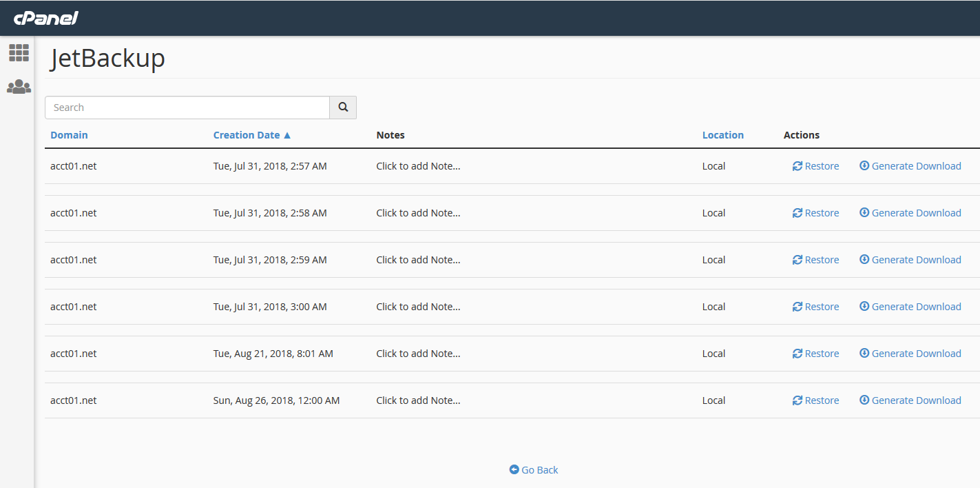Restore the Aug 26 12:00 AM backup
Viewport: 980px width, 488px height.
(x=815, y=400)
